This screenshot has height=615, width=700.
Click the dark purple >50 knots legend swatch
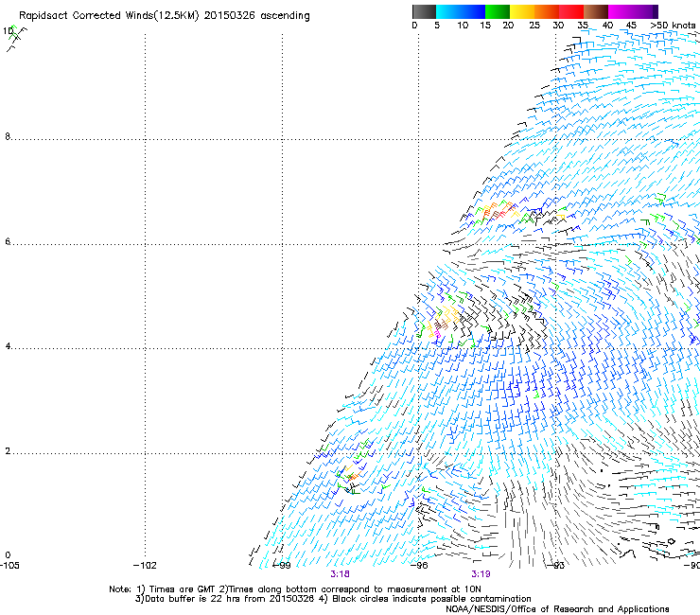(x=656, y=11)
